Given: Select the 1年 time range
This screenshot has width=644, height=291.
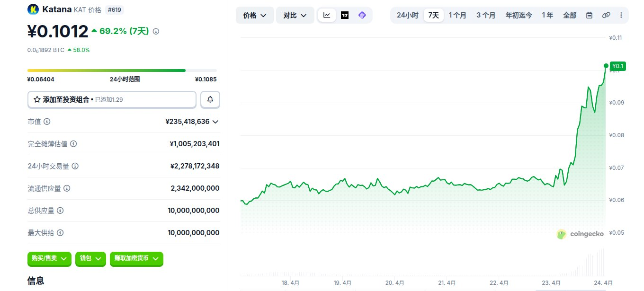Looking at the screenshot, I should [547, 15].
